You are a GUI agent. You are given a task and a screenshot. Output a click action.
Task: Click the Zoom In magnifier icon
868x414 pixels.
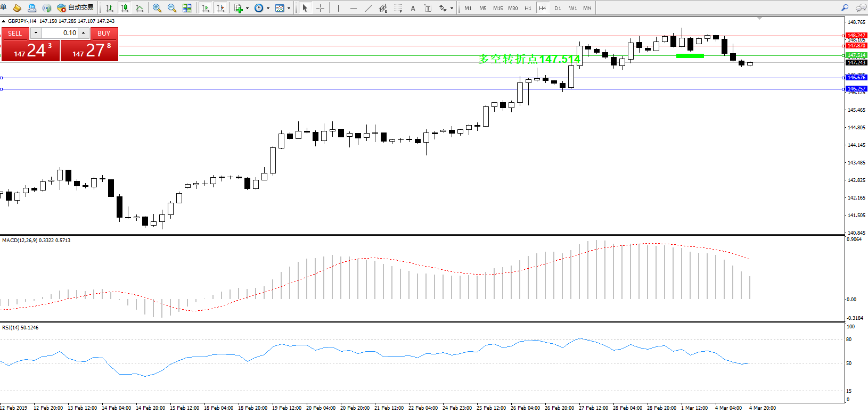pyautogui.click(x=157, y=8)
